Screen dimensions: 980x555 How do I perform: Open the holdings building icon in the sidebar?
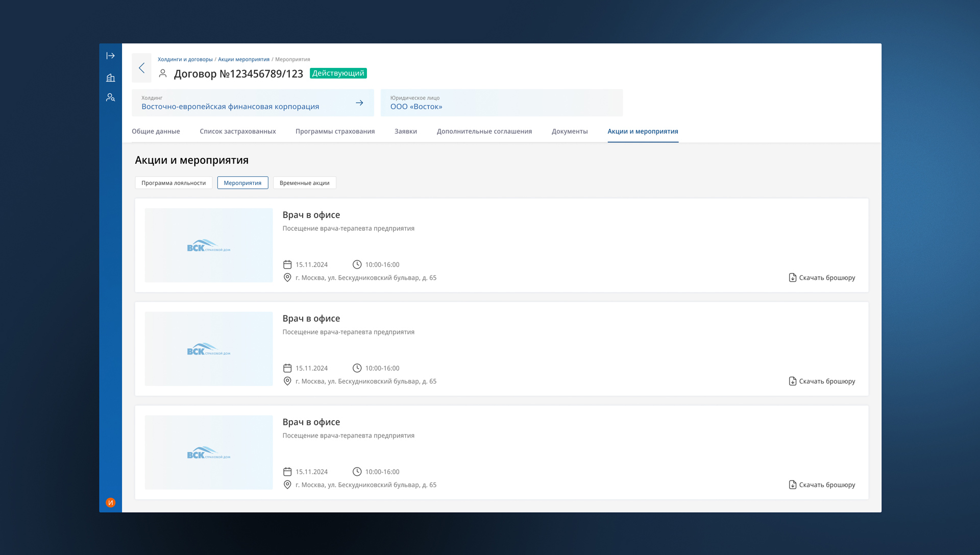coord(110,78)
